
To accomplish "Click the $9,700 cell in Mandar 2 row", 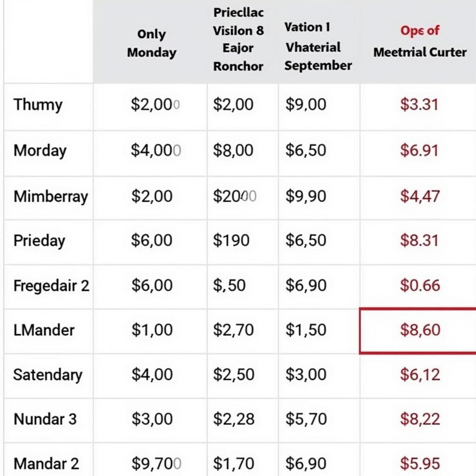I will point(156,463).
